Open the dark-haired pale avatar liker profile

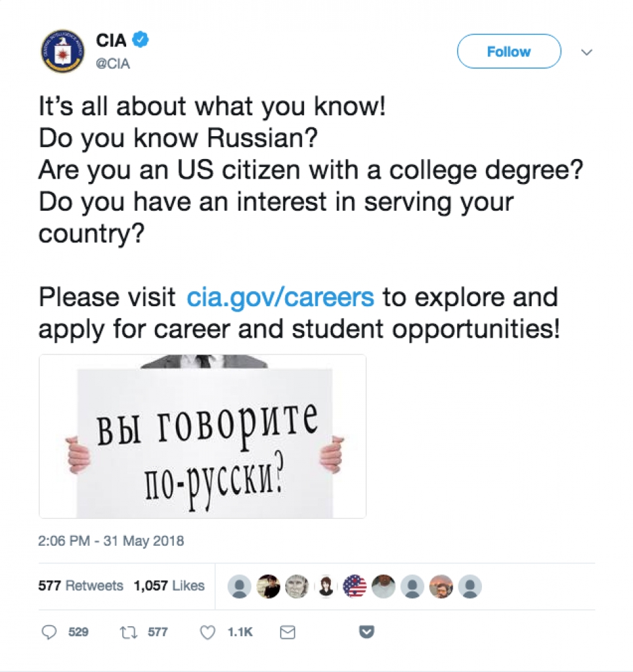tap(326, 586)
